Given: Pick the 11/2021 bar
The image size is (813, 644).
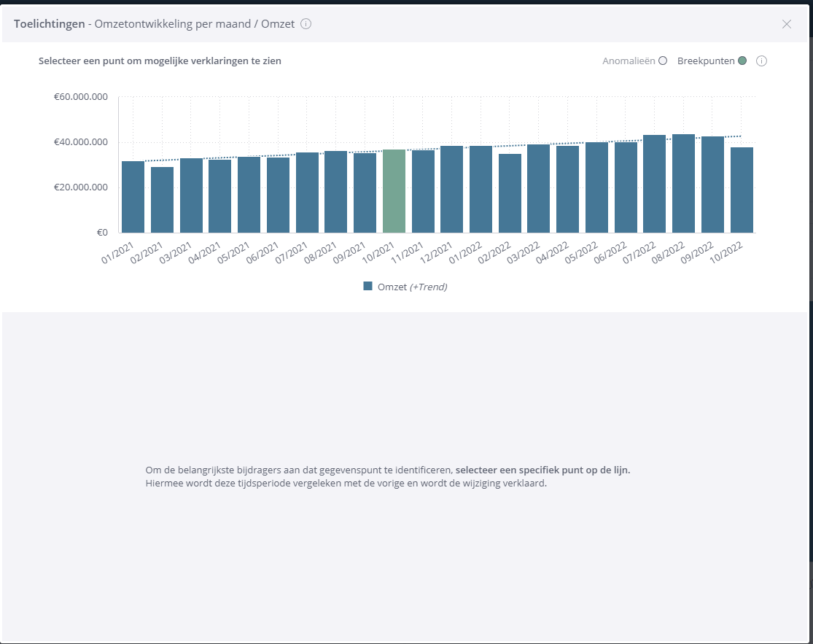Looking at the screenshot, I should [x=423, y=191].
